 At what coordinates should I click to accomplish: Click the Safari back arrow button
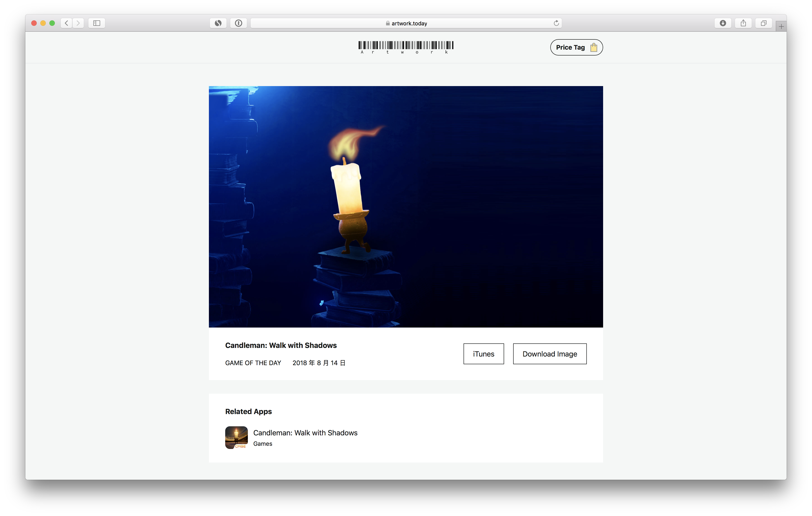(66, 23)
